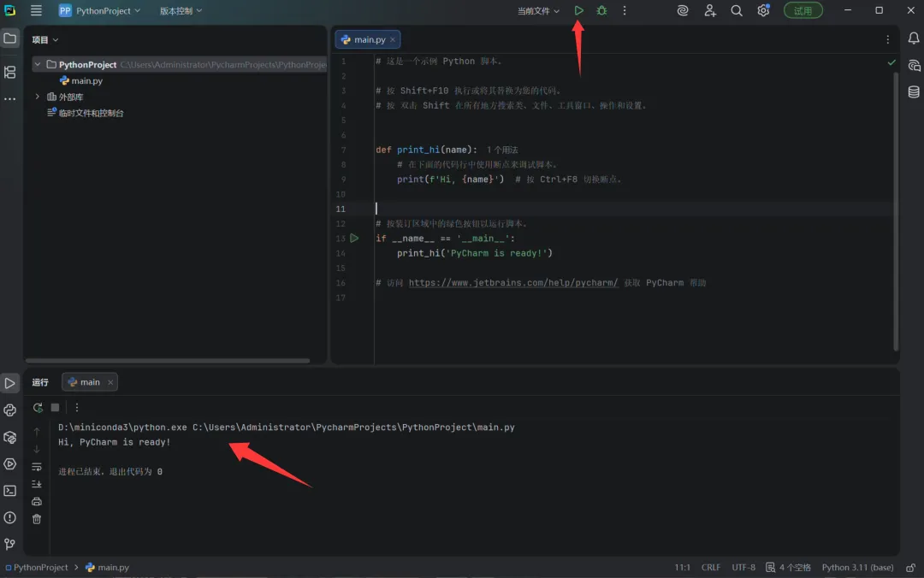Open IDE settings gear
The image size is (924, 578).
pyautogui.click(x=763, y=10)
